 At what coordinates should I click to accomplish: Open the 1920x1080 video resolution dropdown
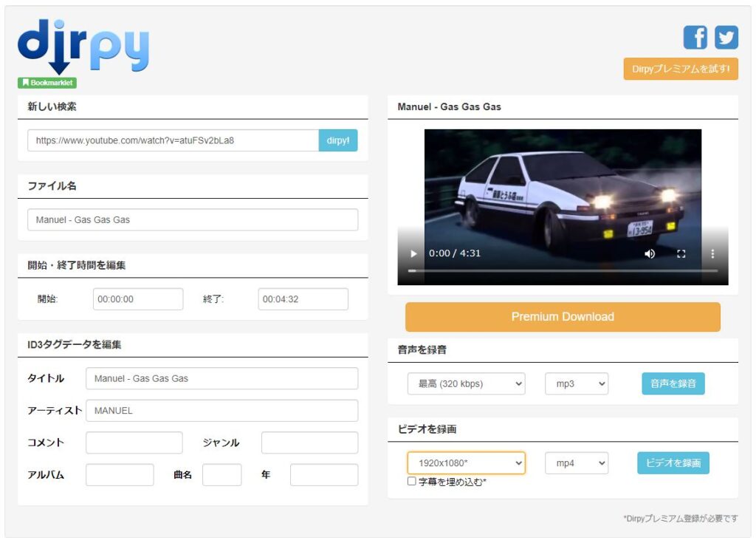pos(467,463)
